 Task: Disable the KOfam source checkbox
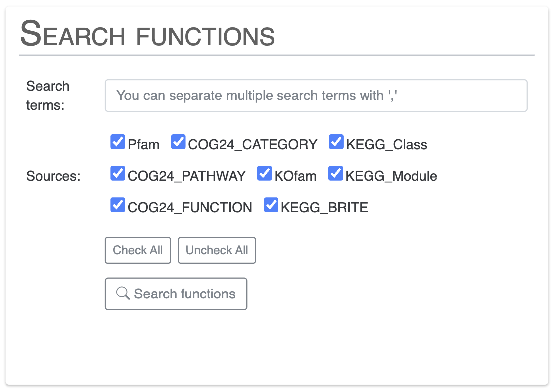point(264,173)
